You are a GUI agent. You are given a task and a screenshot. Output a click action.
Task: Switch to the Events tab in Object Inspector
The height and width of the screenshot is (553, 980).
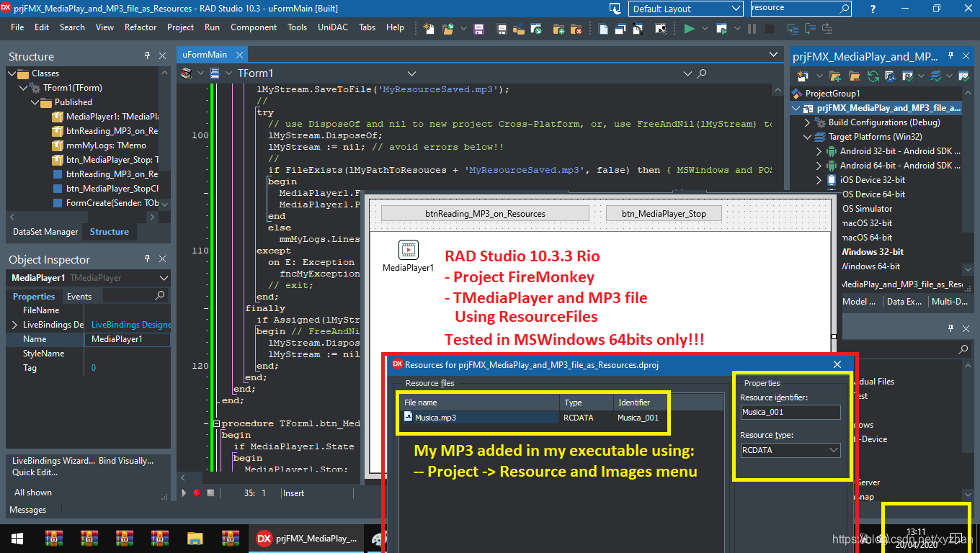(79, 296)
